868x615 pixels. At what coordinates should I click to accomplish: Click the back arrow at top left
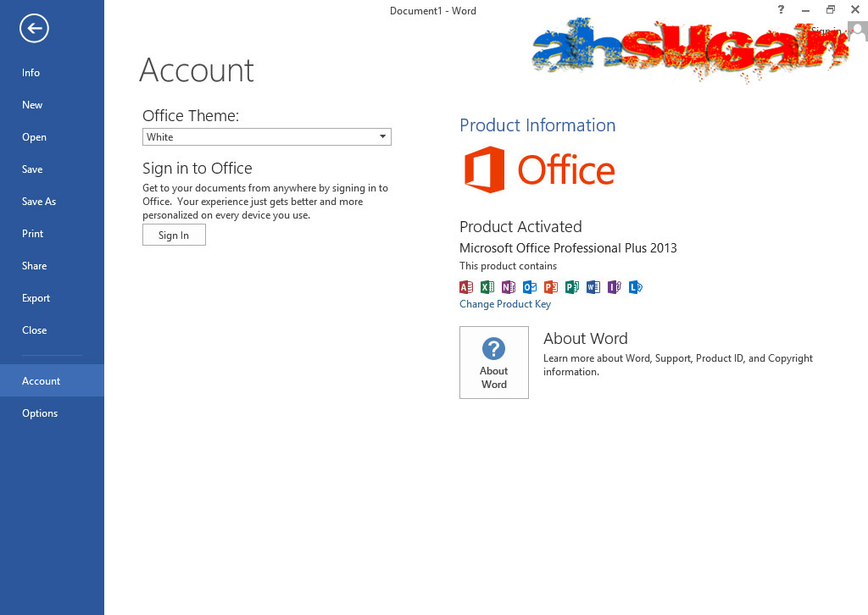pos(33,28)
